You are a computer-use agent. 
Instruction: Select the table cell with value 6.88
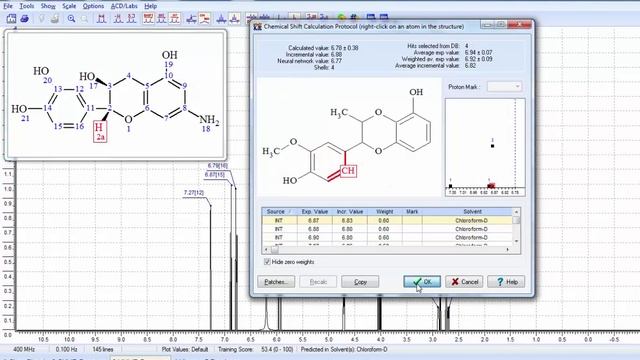(314, 229)
